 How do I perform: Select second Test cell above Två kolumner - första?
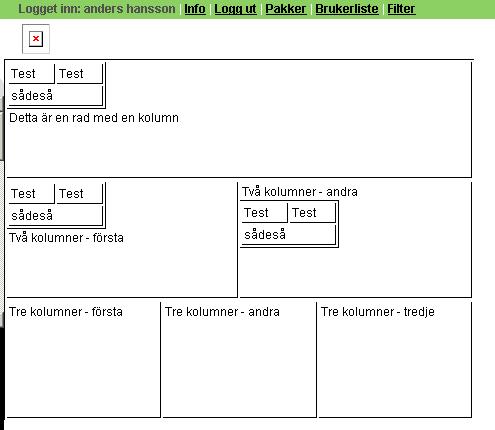(x=79, y=194)
